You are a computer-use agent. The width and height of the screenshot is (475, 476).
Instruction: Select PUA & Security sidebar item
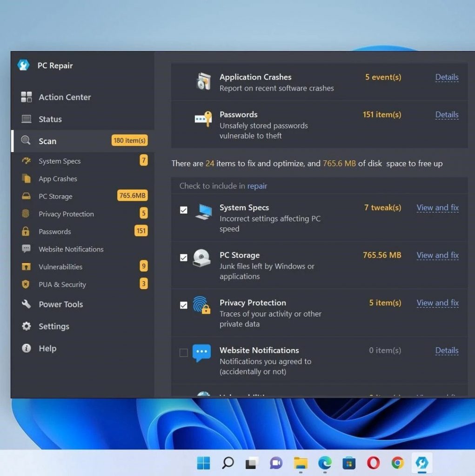coord(62,284)
